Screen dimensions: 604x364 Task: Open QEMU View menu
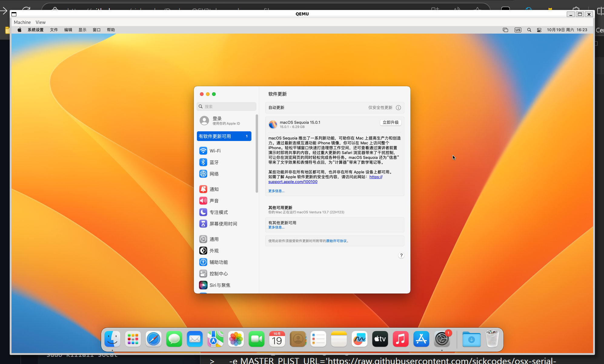tap(41, 22)
